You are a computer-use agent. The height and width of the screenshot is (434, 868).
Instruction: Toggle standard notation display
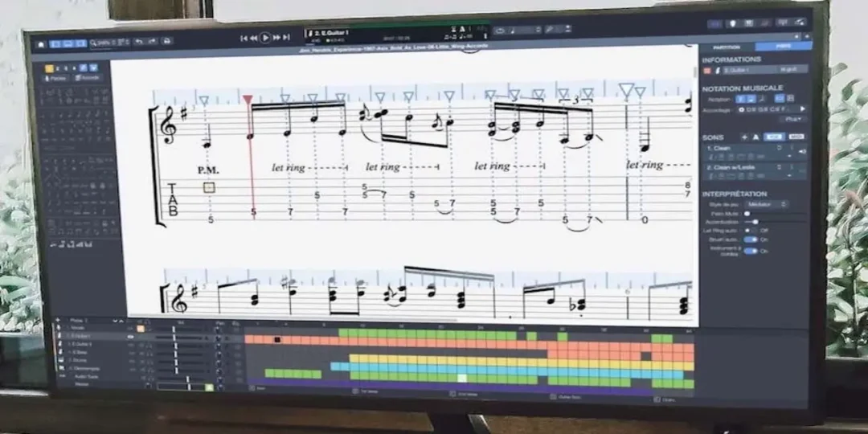click(740, 99)
